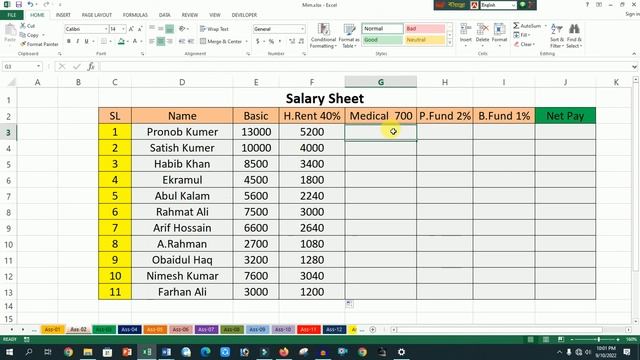Viewport: 640px width, 360px height.
Task: Open the font size 14 dropdown
Action: pyautogui.click(x=123, y=29)
